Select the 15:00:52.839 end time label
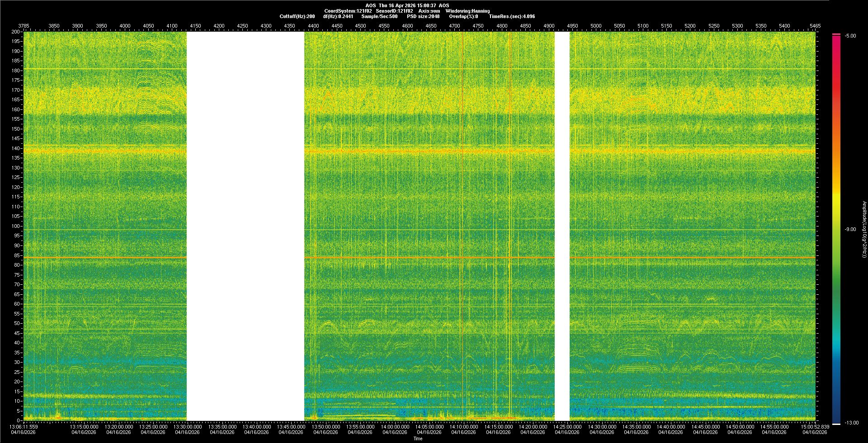Viewport: 868px width, 443px height. 814,427
